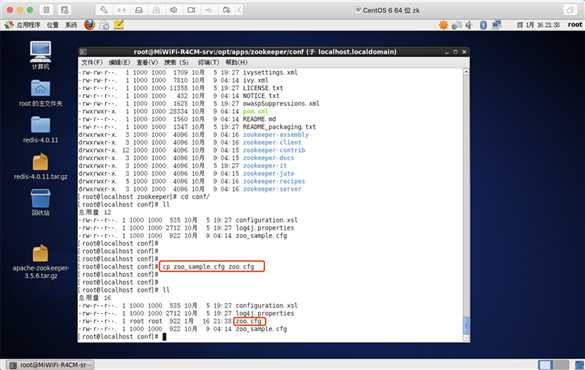Switch to the first workspace in the switcher

(544, 365)
